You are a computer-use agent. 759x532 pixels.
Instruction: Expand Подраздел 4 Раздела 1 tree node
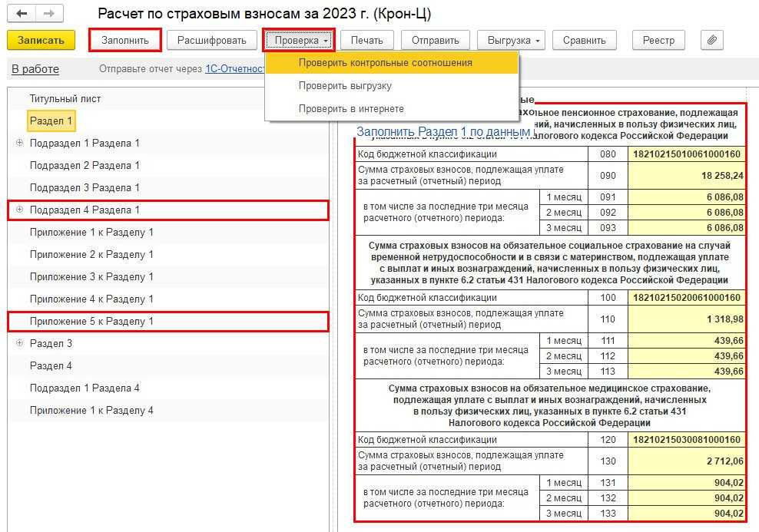point(19,210)
